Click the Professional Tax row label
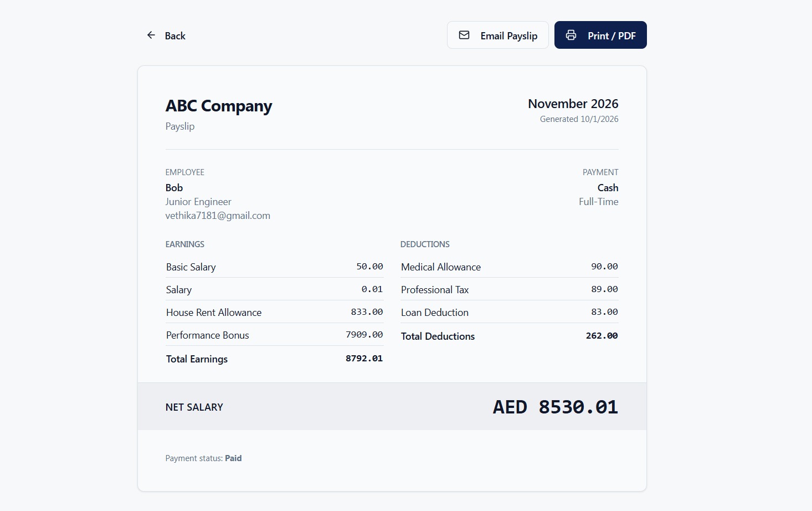Image resolution: width=812 pixels, height=511 pixels. (x=435, y=290)
